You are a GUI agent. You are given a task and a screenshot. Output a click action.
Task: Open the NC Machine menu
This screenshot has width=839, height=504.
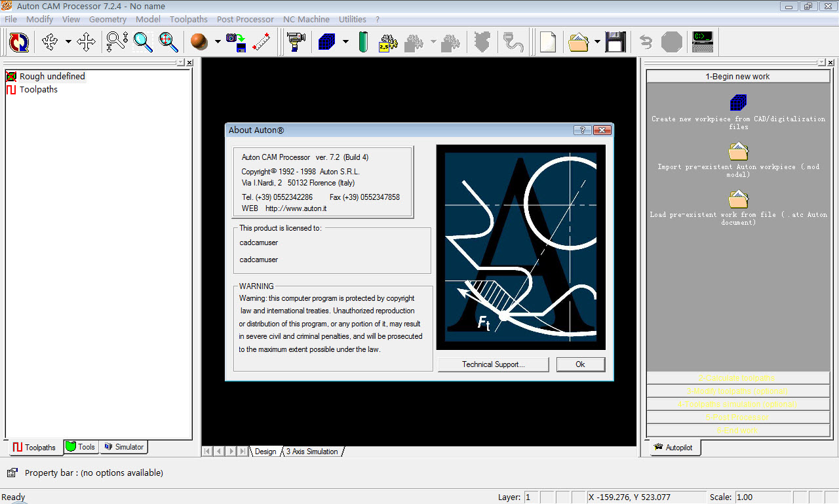306,19
